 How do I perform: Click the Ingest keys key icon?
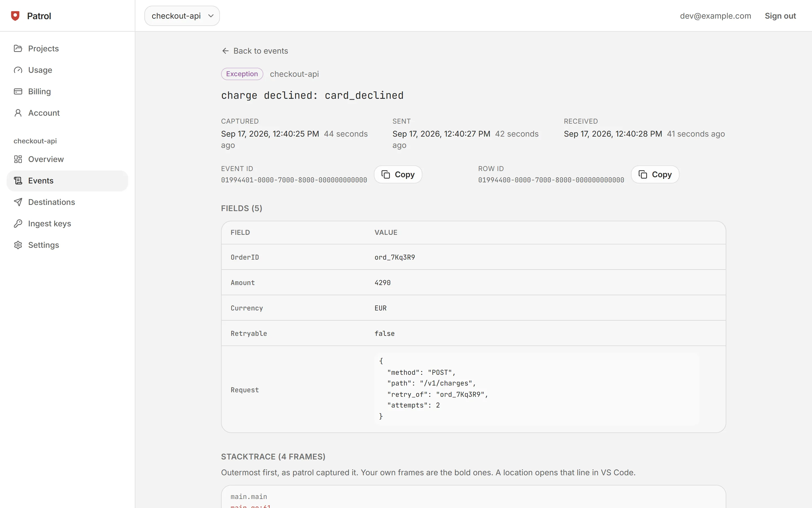coord(18,224)
